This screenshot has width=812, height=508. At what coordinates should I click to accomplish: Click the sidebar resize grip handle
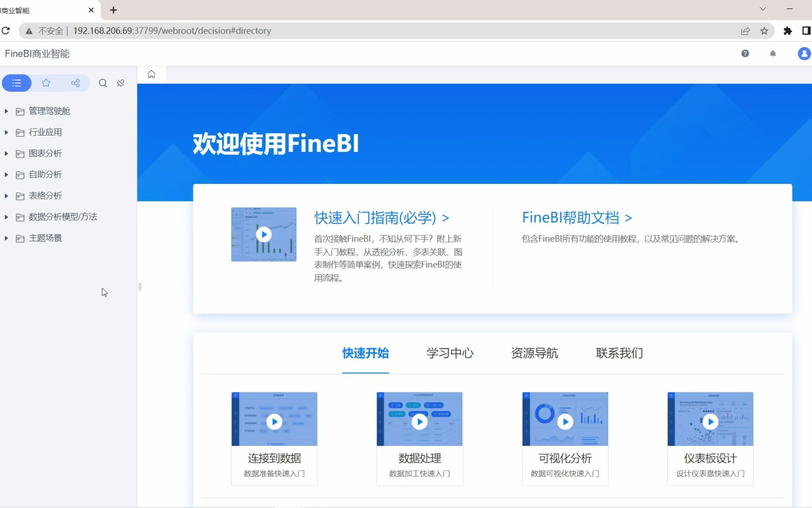coord(140,287)
